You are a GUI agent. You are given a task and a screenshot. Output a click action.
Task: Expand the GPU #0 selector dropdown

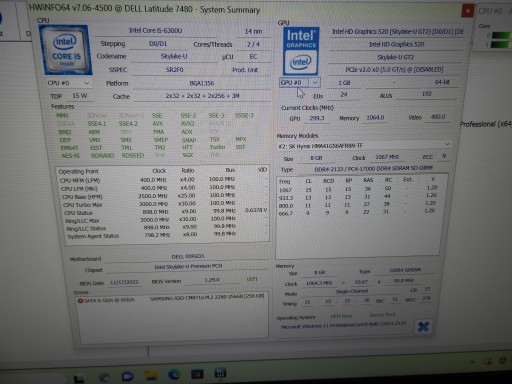click(299, 82)
